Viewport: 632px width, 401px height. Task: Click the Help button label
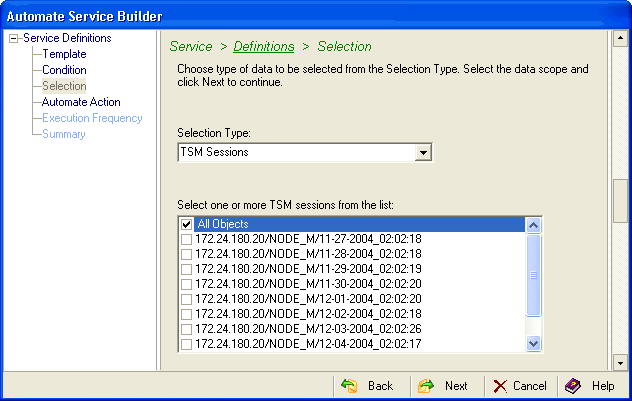pyautogui.click(x=603, y=386)
